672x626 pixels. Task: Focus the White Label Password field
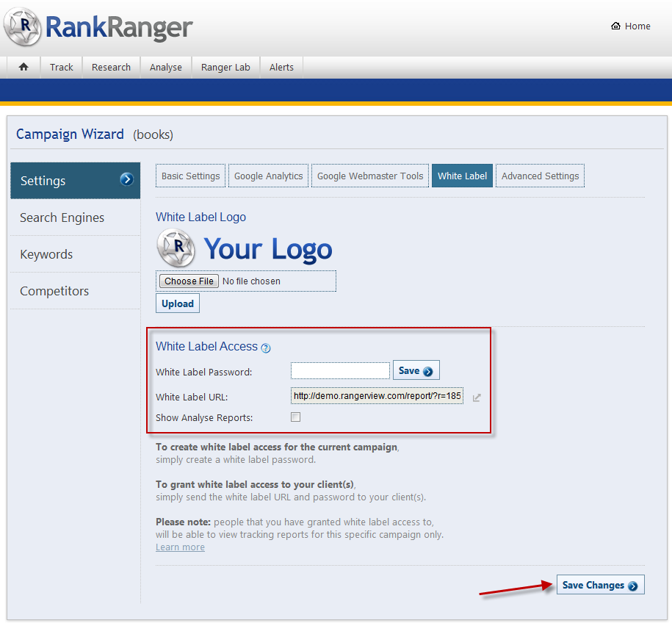coord(340,371)
